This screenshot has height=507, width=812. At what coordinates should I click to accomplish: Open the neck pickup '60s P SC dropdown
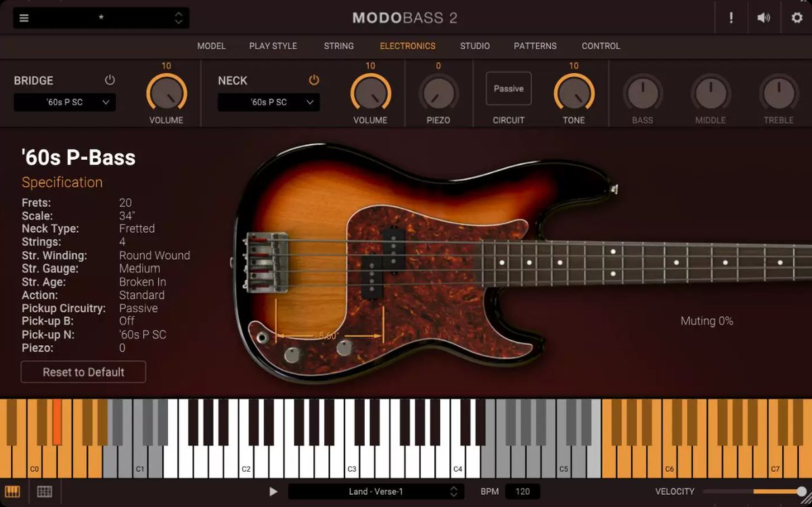pyautogui.click(x=269, y=102)
